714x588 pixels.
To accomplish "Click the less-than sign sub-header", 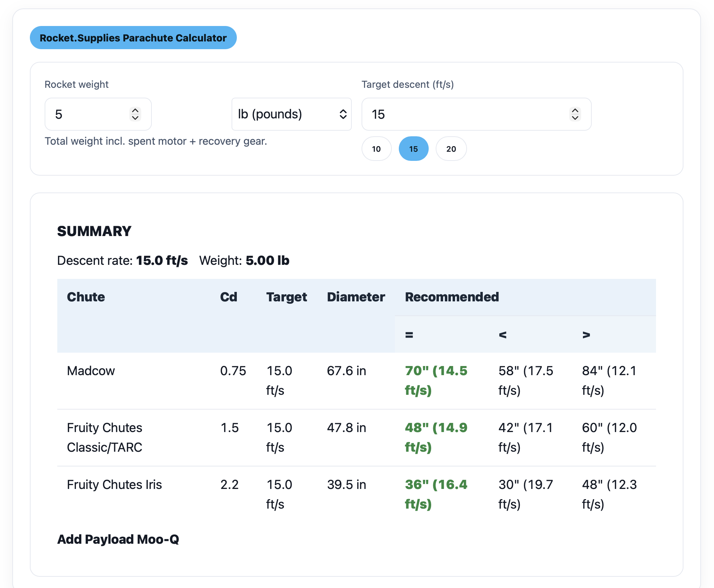I will click(502, 335).
